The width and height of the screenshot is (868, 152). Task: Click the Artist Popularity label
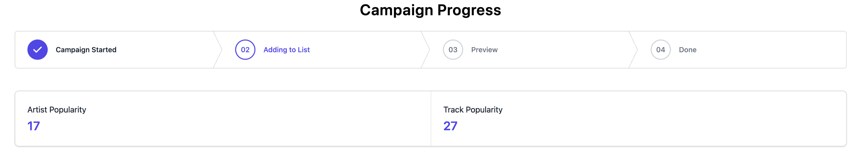pyautogui.click(x=57, y=110)
